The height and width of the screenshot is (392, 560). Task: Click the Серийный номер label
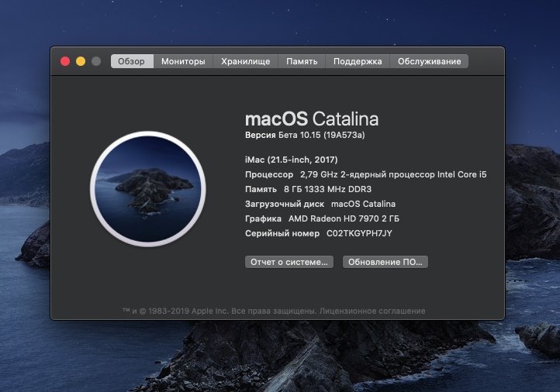(x=282, y=233)
